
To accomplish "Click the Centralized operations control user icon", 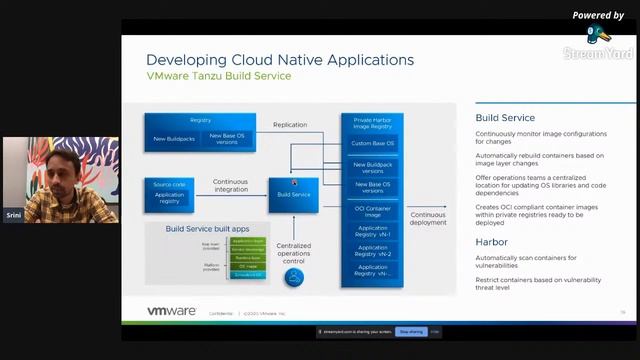I will coord(294,278).
